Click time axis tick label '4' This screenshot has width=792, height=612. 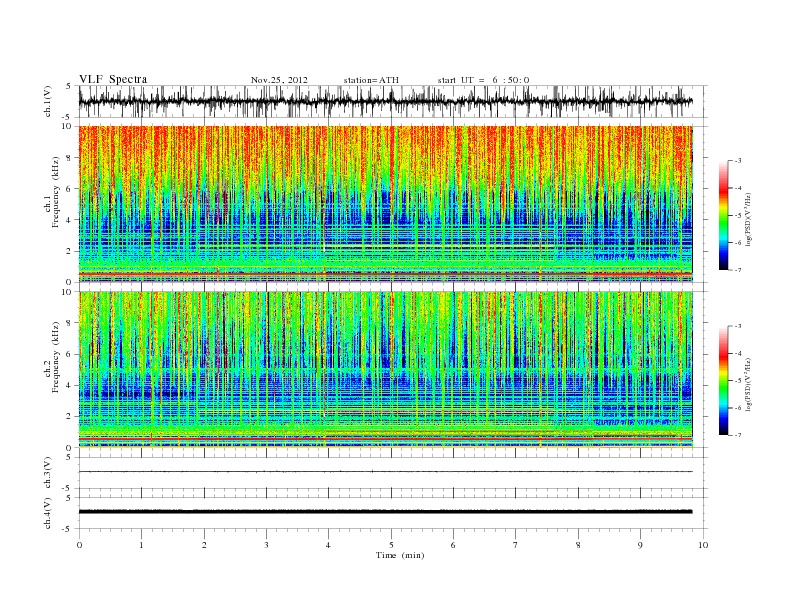328,545
